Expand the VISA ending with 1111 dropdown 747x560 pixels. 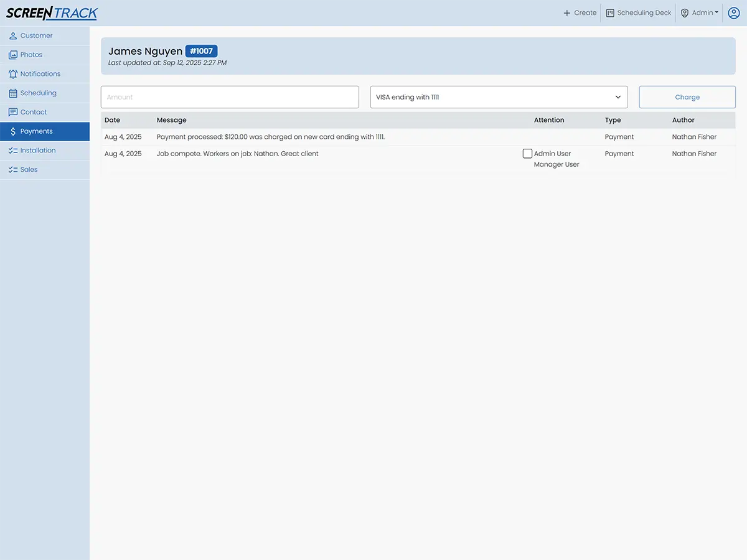(499, 97)
